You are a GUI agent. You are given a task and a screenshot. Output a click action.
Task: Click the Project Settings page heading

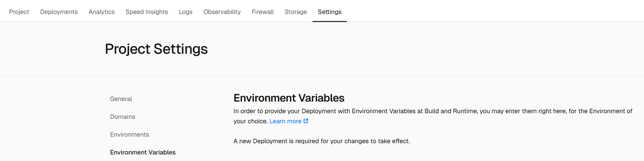pyautogui.click(x=157, y=49)
